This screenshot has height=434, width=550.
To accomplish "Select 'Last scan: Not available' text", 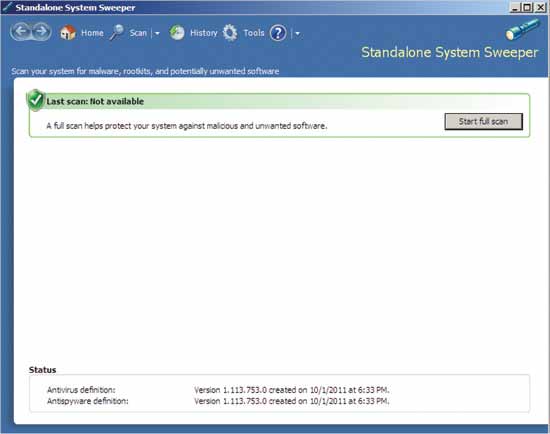I will pos(95,101).
